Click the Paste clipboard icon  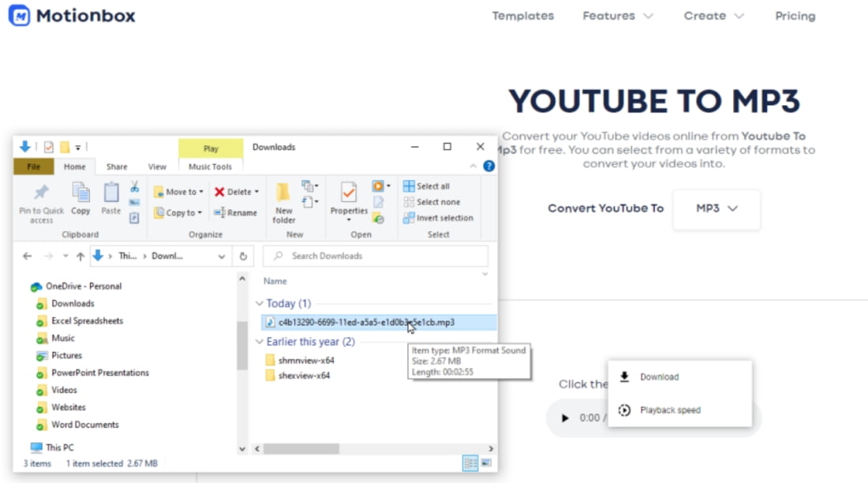pyautogui.click(x=111, y=193)
